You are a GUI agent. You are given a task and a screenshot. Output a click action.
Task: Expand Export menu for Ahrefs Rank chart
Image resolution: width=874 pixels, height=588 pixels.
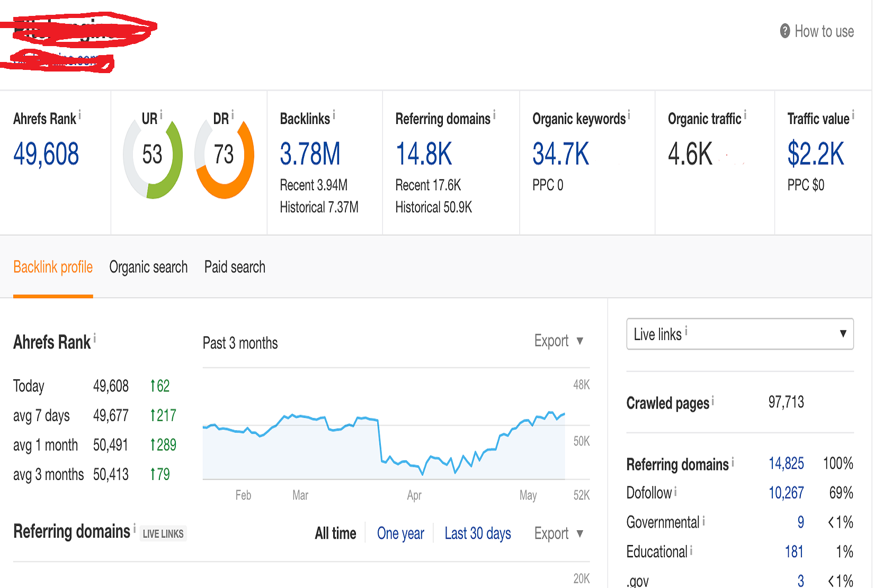558,341
